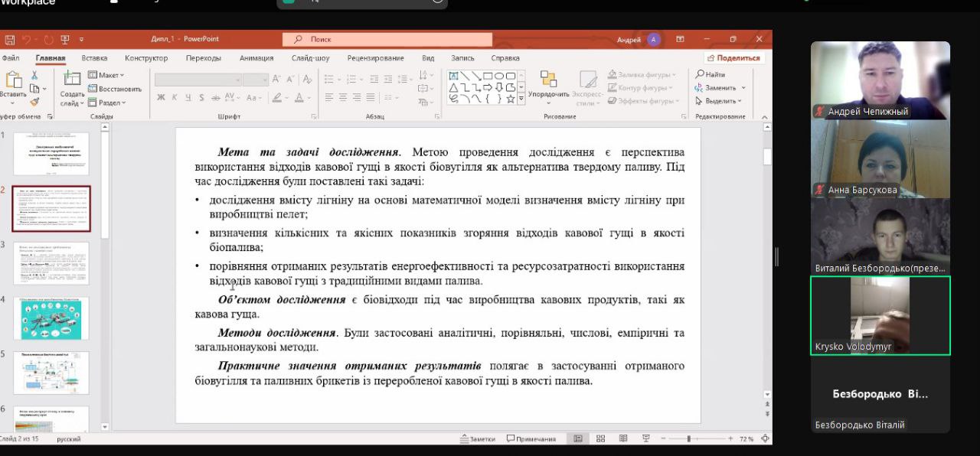The width and height of the screenshot is (980, 456).
Task: Open the font size combo box
Action: click(255, 80)
